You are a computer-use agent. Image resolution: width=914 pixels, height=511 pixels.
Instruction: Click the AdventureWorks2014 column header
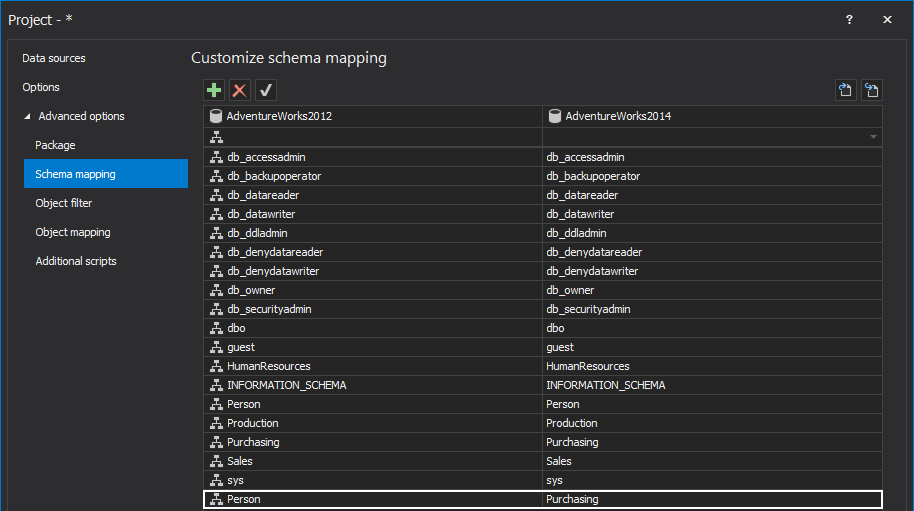pyautogui.click(x=712, y=116)
